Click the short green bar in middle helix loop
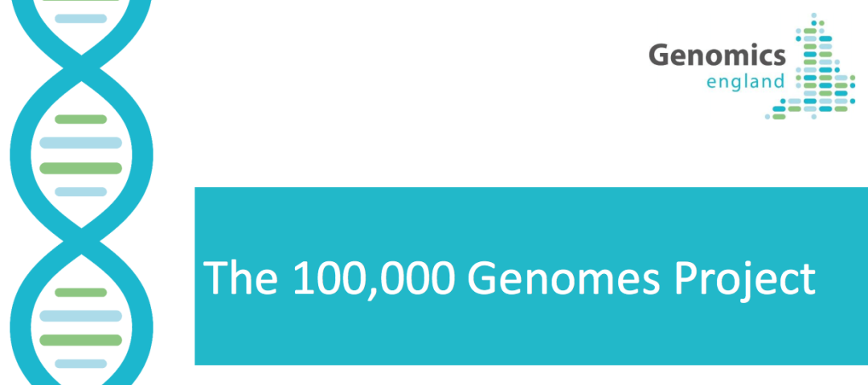The width and height of the screenshot is (868, 385). (x=81, y=119)
